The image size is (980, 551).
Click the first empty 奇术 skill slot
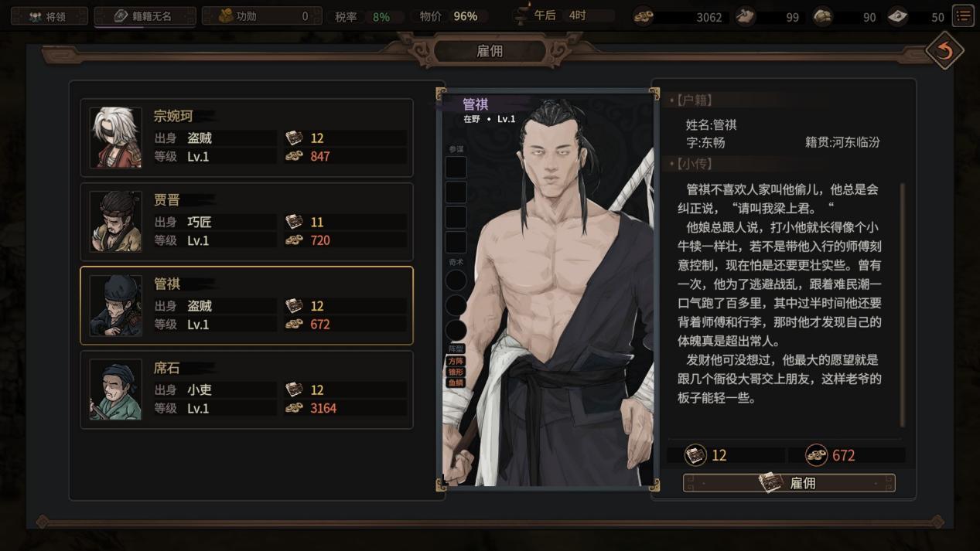[456, 281]
